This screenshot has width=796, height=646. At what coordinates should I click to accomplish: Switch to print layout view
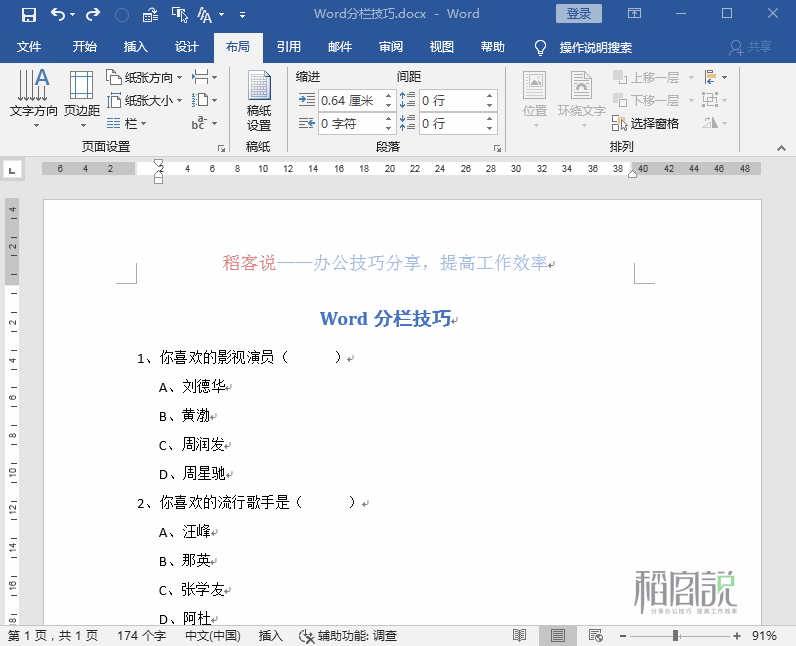pos(557,635)
